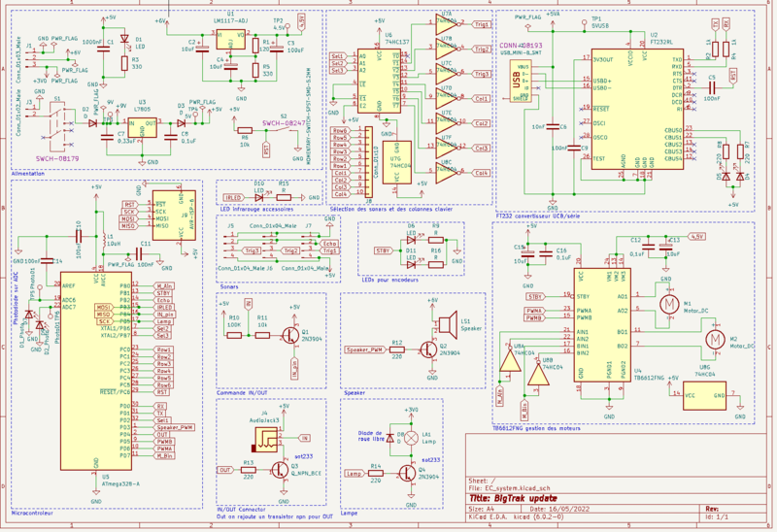Viewport: 777px width, 532px height.
Task: Select the USB mini-B connector symbol
Action: [x=518, y=82]
